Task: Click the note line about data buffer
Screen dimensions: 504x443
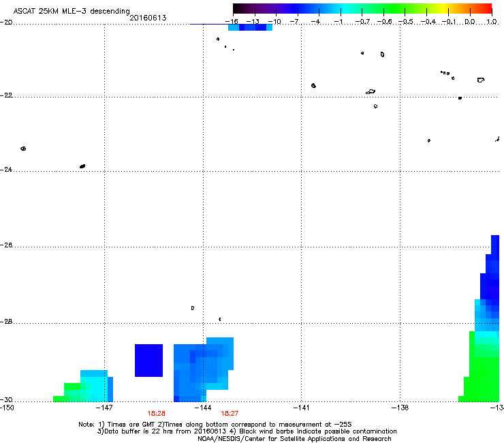Action: pyautogui.click(x=247, y=431)
